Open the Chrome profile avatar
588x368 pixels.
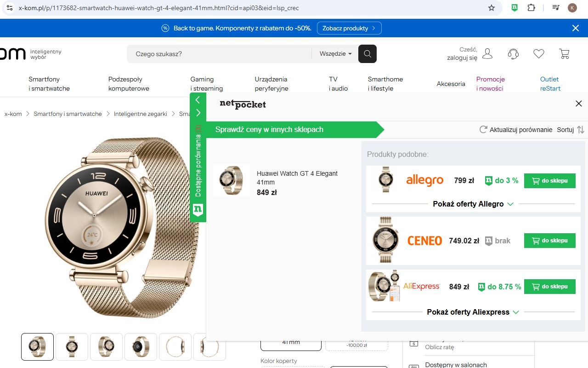[x=572, y=8]
